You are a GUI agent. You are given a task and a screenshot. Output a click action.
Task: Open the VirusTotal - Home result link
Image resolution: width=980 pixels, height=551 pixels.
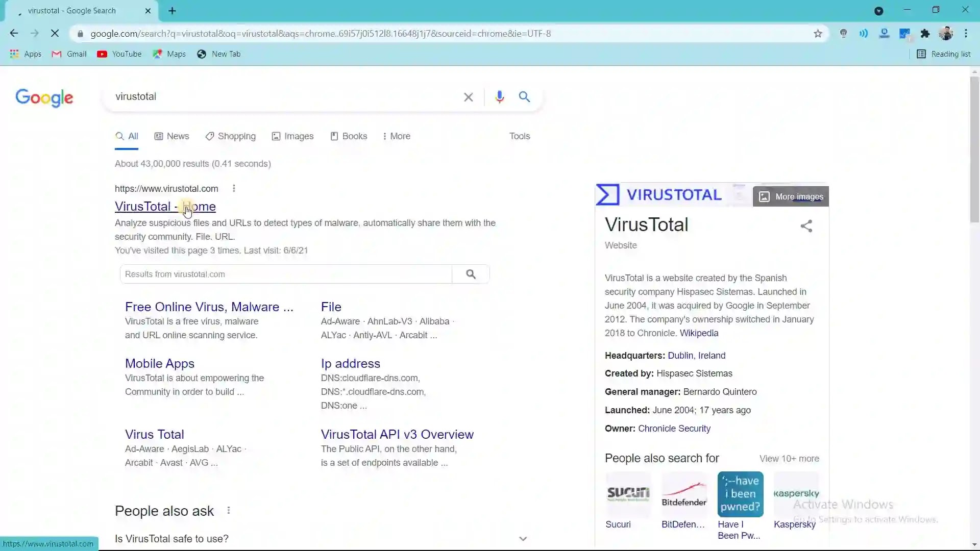click(153, 207)
